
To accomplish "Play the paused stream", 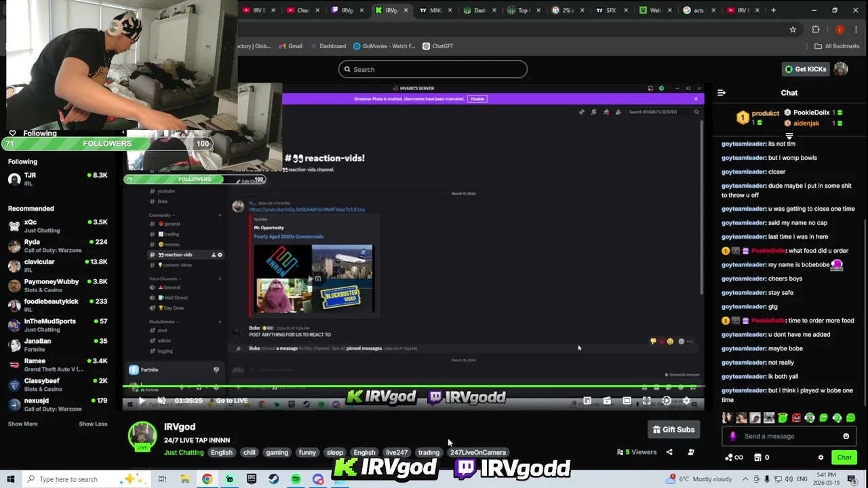I will [x=142, y=401].
